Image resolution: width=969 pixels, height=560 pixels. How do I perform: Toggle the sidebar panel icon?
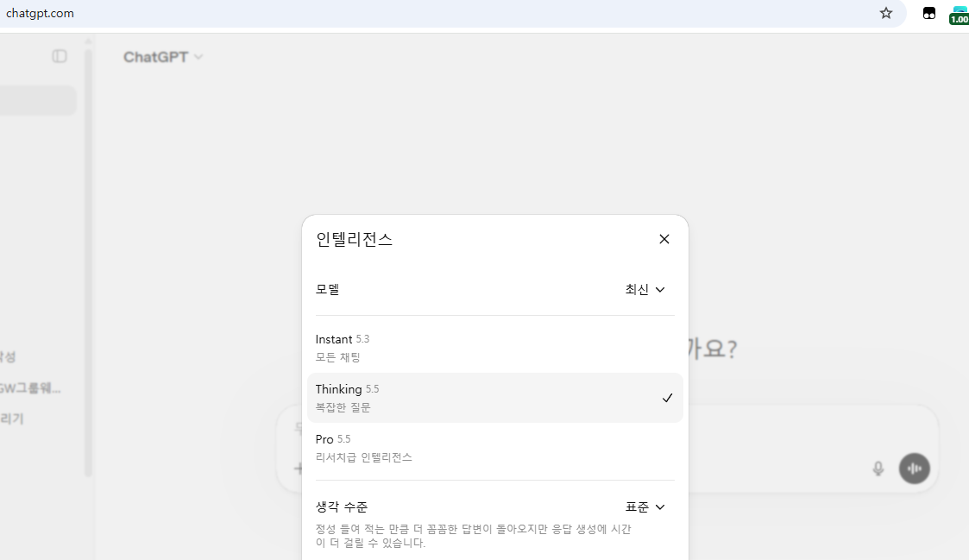60,56
